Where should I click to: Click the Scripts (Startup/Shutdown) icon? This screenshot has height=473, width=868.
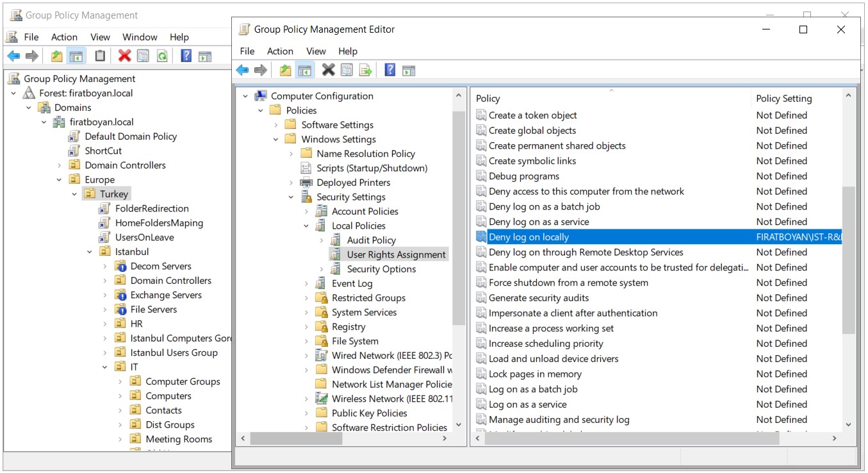(306, 168)
